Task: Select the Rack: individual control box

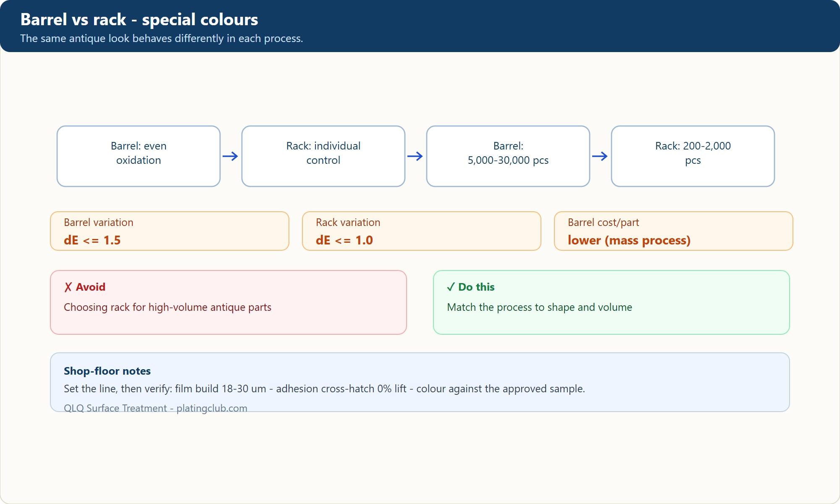Action: [323, 156]
